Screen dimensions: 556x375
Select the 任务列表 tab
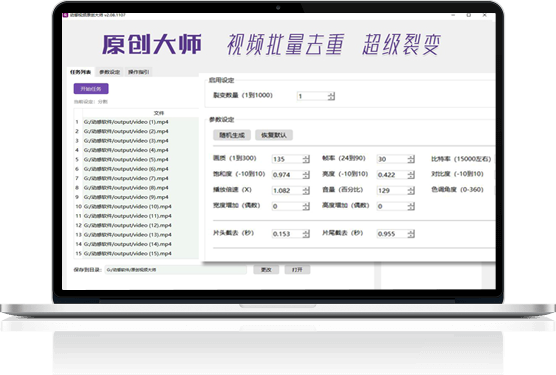point(80,72)
